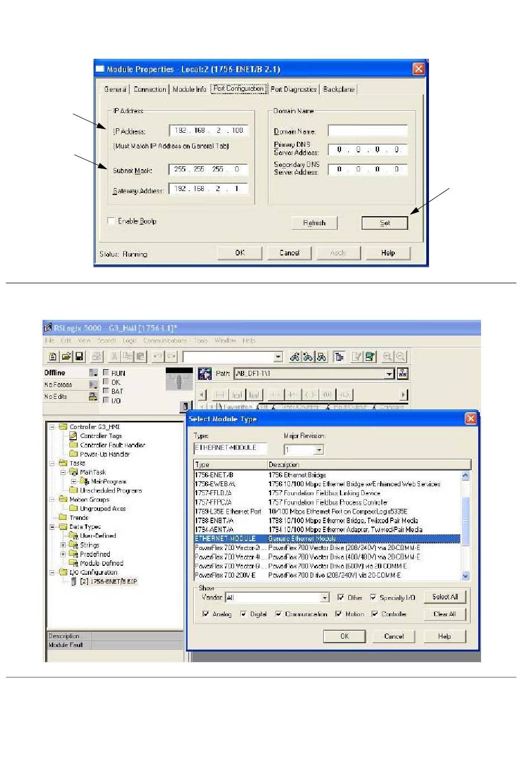Click the No Forces status icon
The width and height of the screenshot is (532, 777).
coord(93,385)
